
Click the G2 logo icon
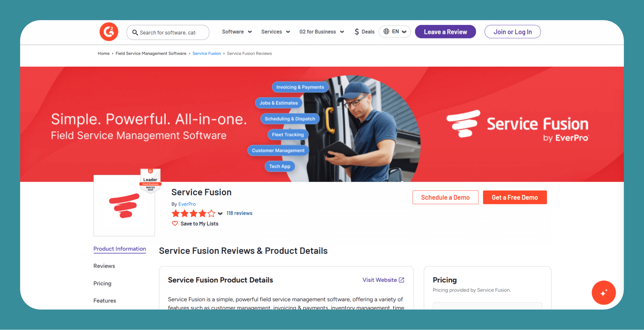(x=109, y=32)
